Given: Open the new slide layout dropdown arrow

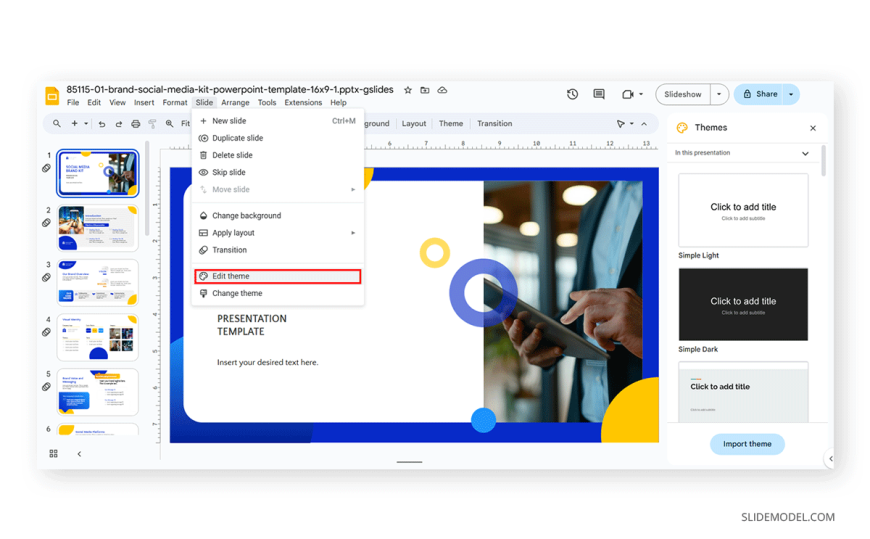Looking at the screenshot, I should coord(86,124).
